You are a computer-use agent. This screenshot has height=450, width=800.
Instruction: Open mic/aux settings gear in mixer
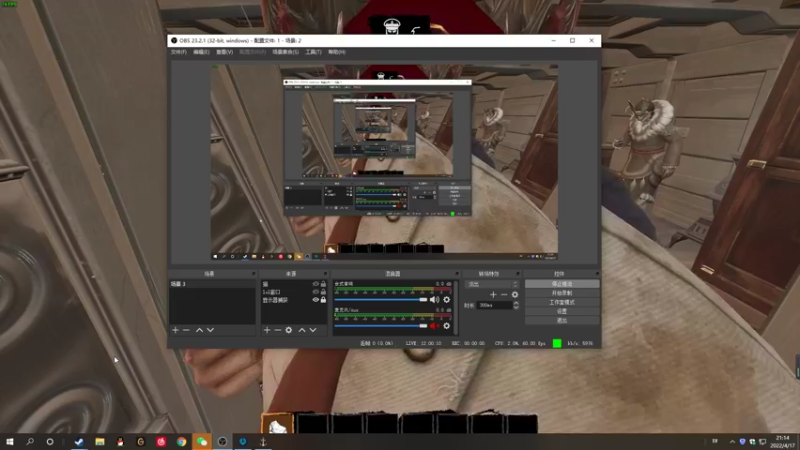[x=447, y=326]
